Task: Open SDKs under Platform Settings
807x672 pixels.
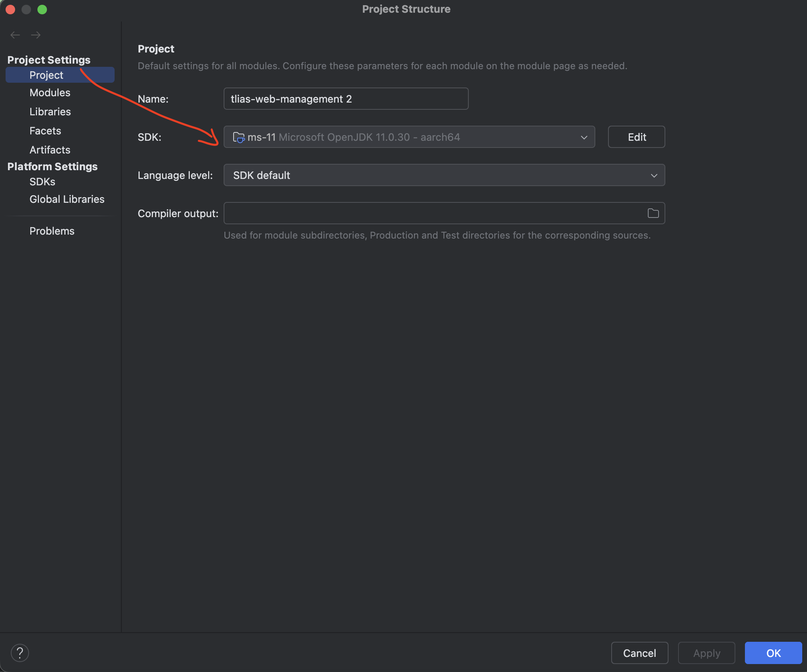Action: tap(42, 182)
